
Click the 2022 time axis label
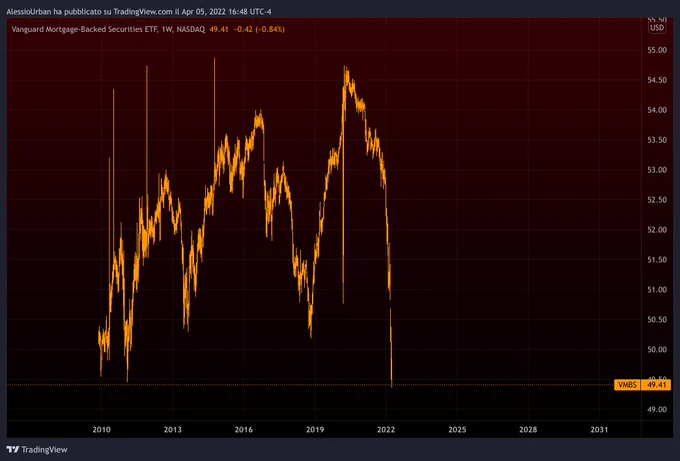click(386, 430)
